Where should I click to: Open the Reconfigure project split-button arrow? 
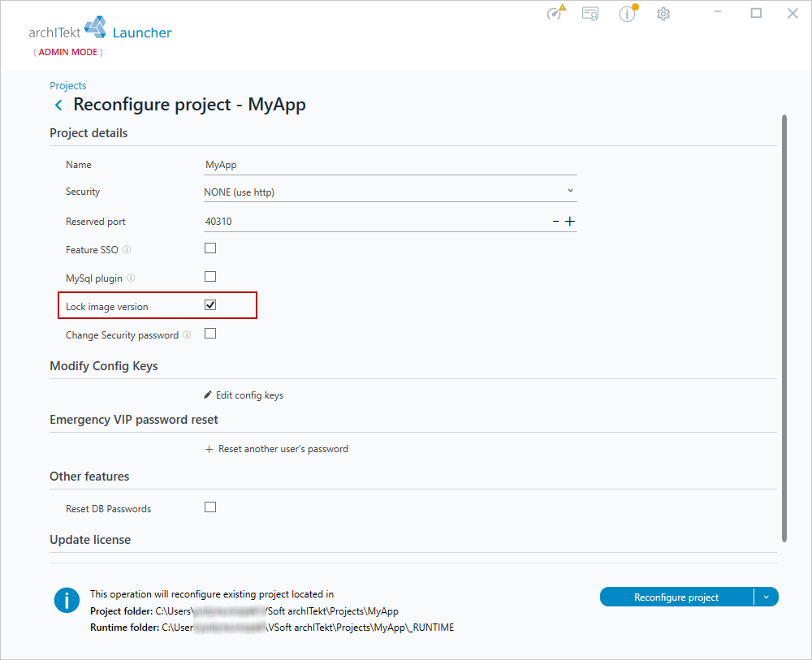(767, 597)
